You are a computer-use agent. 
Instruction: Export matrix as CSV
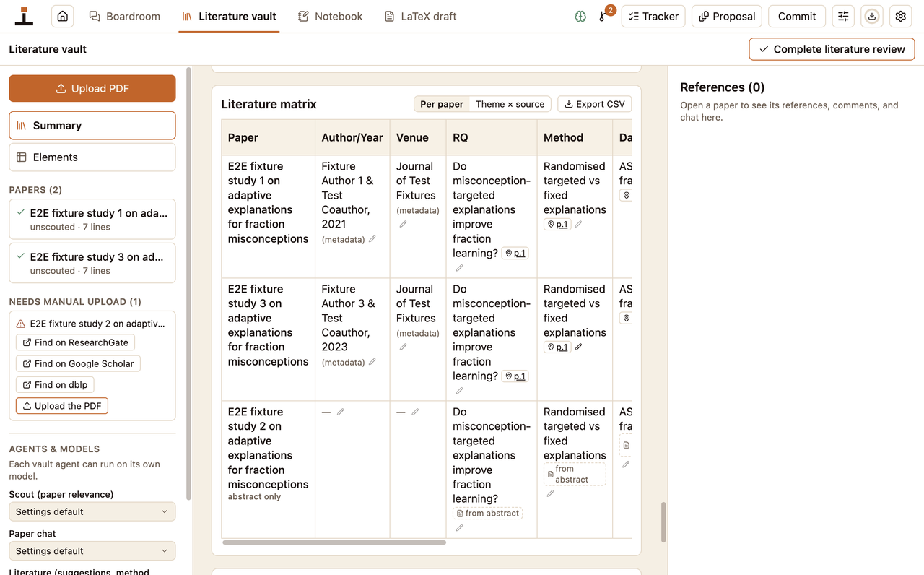click(x=595, y=104)
